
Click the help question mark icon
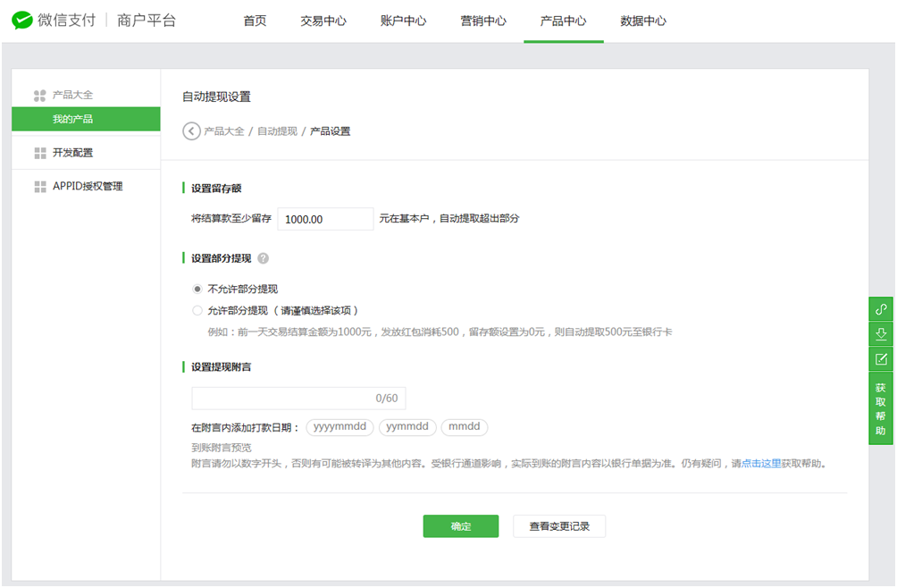pyautogui.click(x=264, y=258)
